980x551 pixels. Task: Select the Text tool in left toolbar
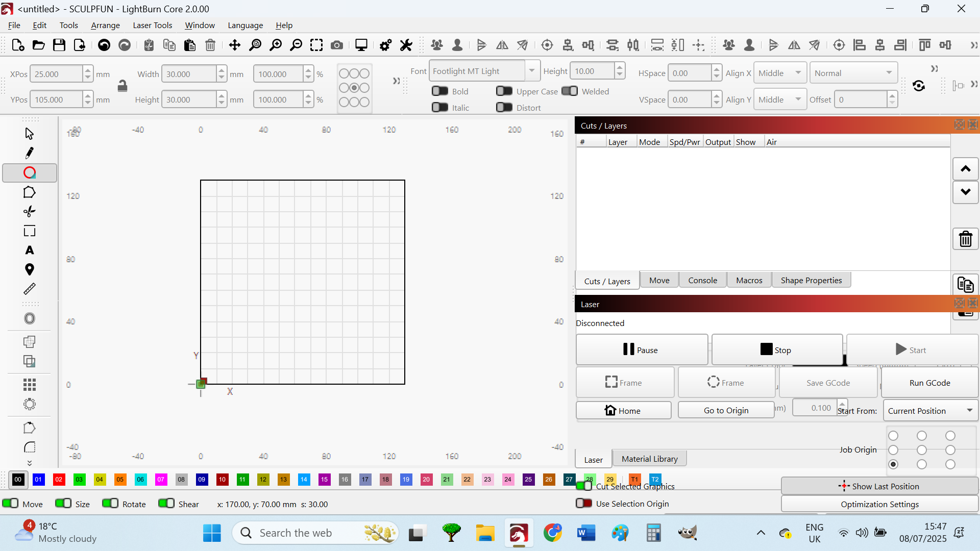click(30, 251)
